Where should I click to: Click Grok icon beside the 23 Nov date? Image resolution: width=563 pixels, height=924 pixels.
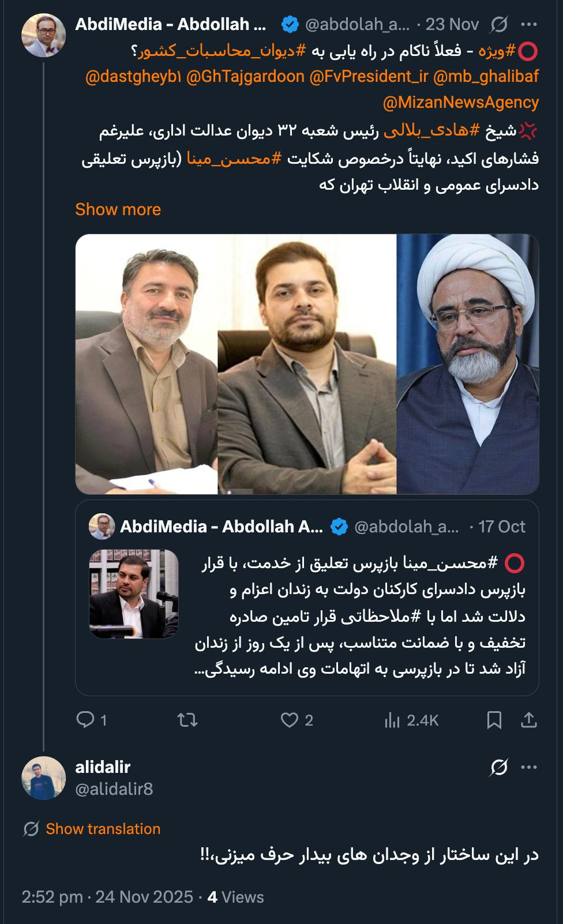(x=498, y=24)
